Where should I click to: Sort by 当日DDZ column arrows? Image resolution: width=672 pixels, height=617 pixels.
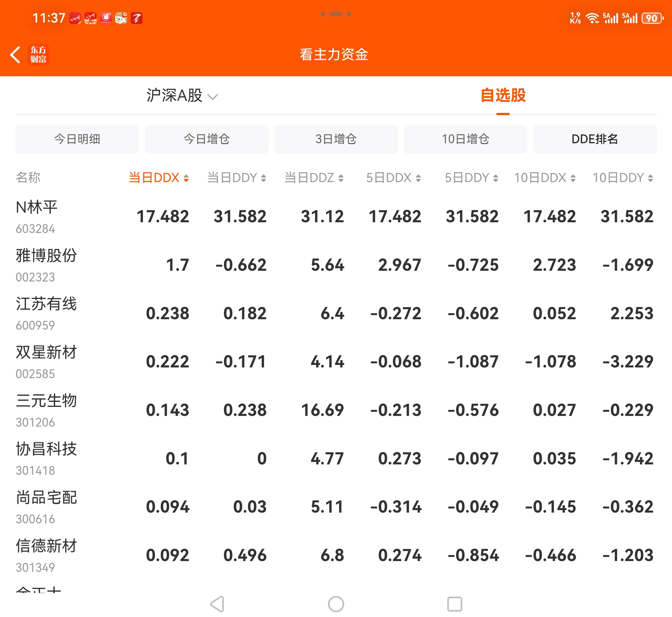pos(340,178)
